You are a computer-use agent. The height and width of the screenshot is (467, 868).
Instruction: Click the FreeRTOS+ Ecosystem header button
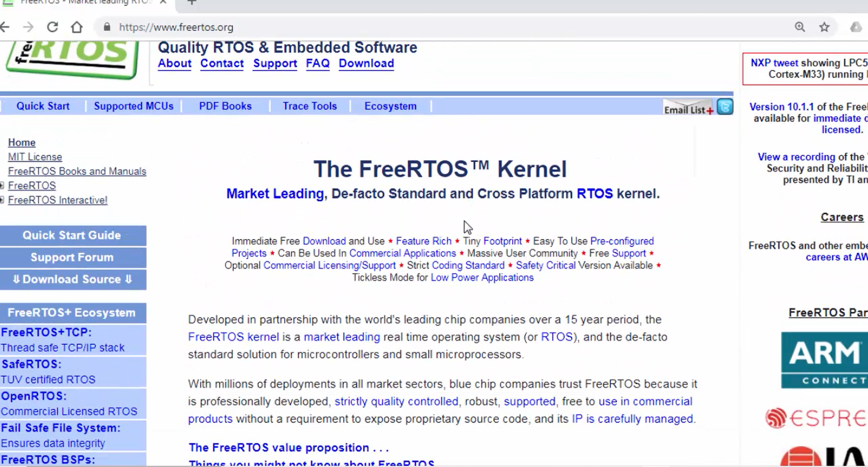coord(73,313)
